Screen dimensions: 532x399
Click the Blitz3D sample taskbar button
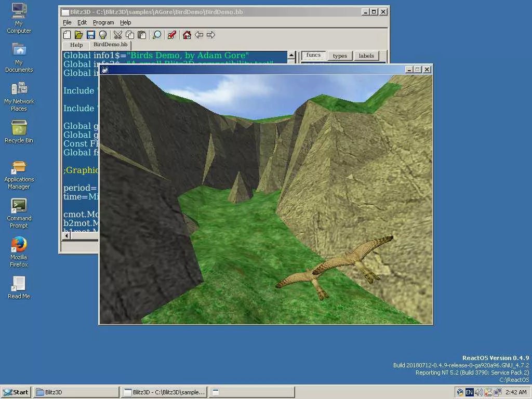[164, 392]
